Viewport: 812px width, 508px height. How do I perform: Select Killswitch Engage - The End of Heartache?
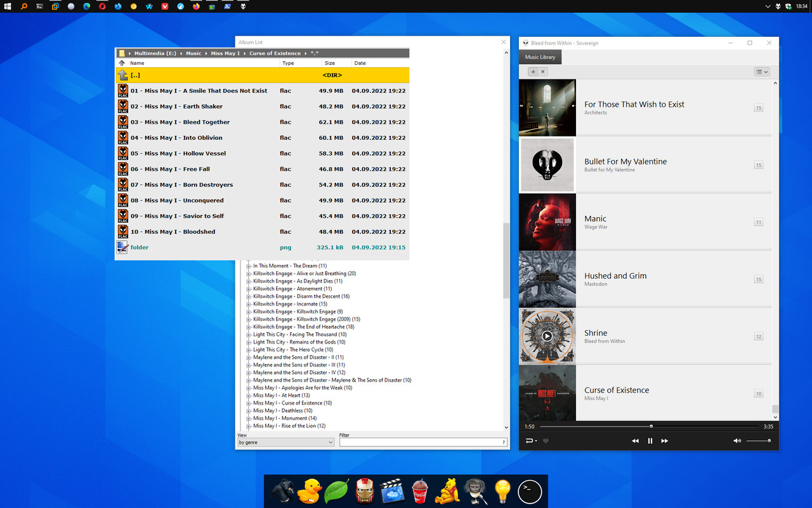coord(303,327)
